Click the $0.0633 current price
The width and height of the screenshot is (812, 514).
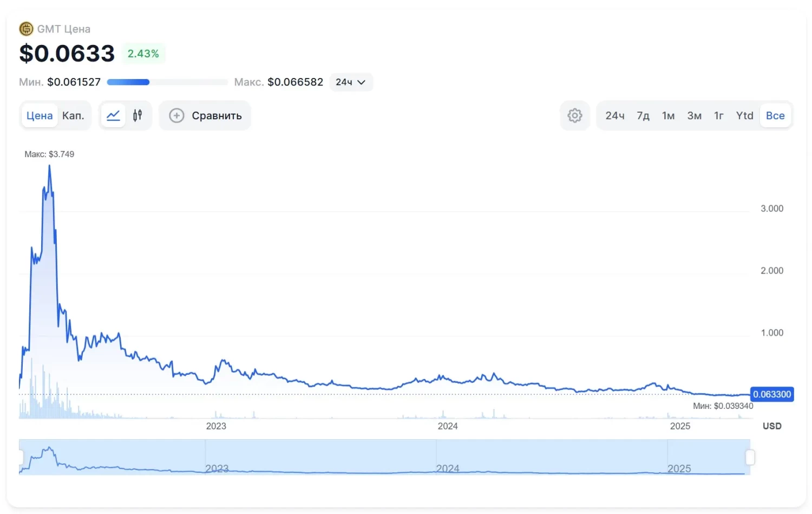tap(67, 53)
